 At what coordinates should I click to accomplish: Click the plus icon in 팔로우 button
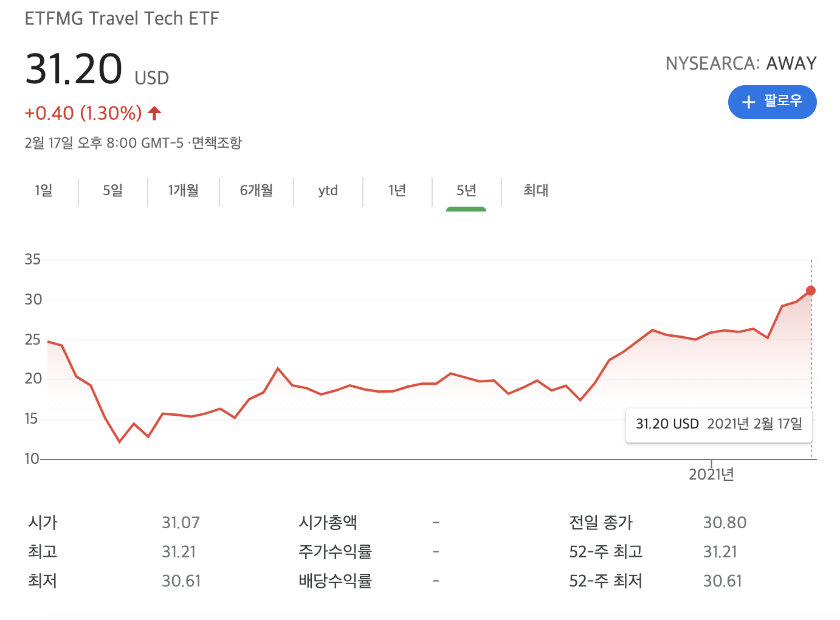[x=749, y=102]
